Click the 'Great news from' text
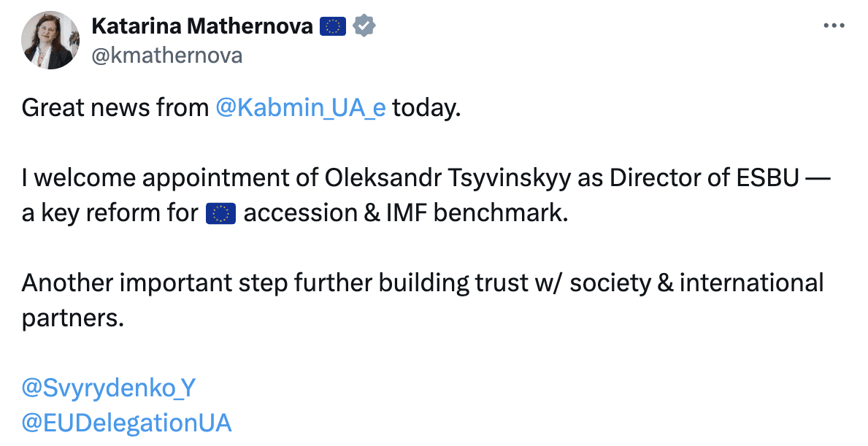This screenshot has height=446, width=868. point(115,107)
